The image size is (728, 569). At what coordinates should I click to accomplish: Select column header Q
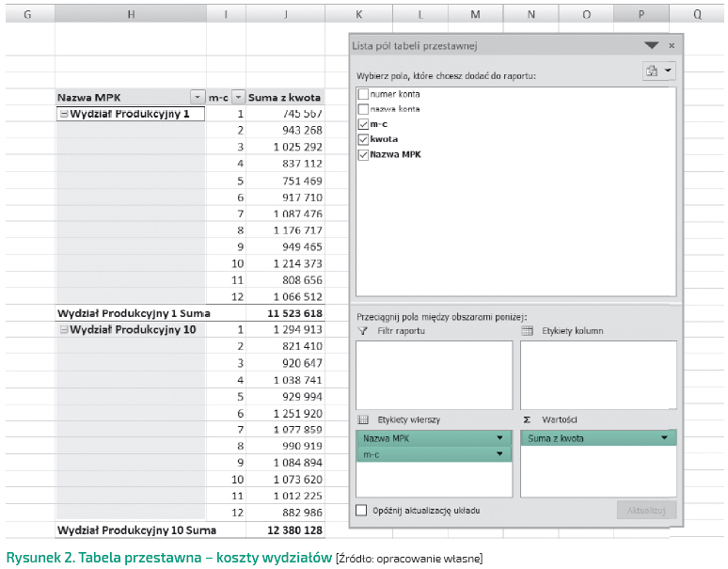tap(697, 14)
